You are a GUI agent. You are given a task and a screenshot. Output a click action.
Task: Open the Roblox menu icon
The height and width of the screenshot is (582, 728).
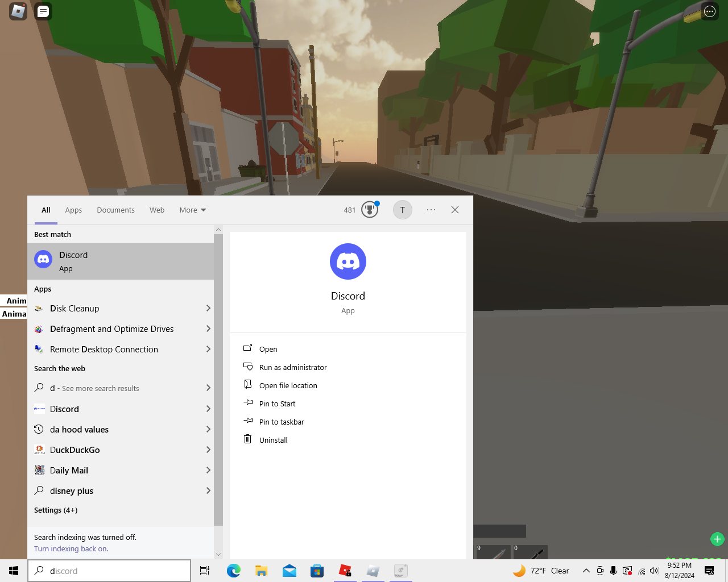[18, 11]
